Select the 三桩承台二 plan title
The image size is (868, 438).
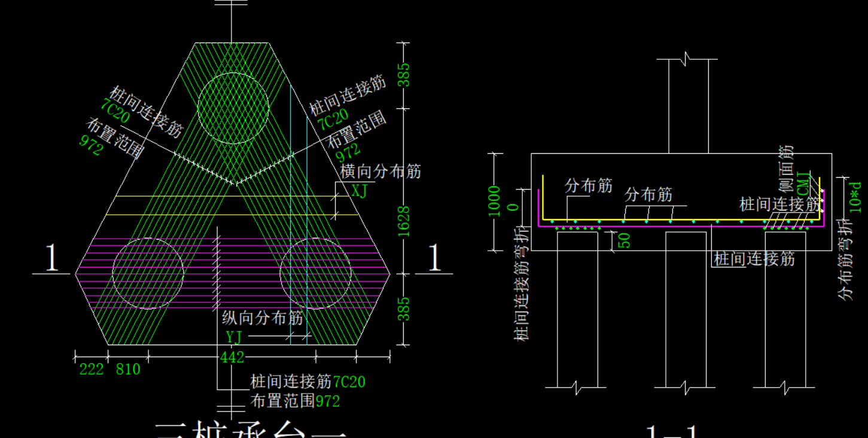(x=251, y=430)
